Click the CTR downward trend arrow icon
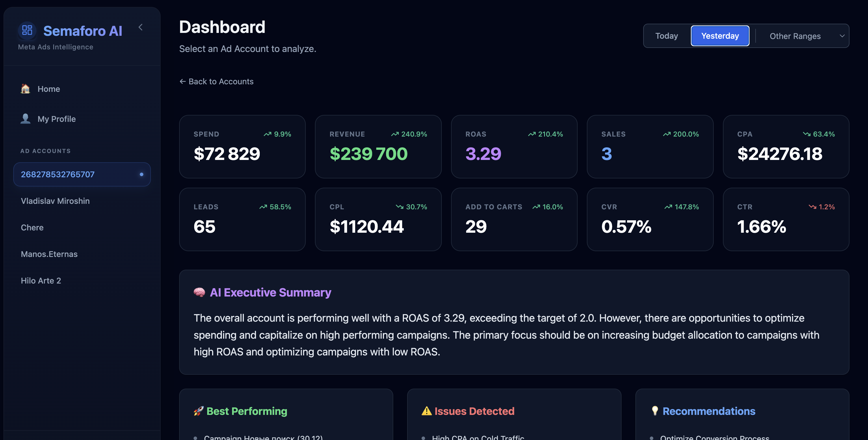Screen dimensions: 868x440 click(813, 207)
